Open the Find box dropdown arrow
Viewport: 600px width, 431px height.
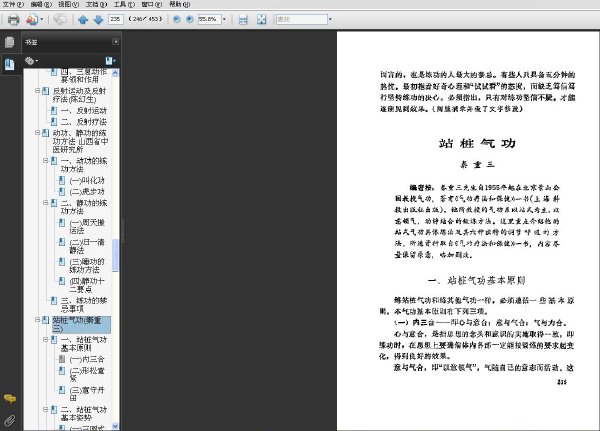[330, 19]
